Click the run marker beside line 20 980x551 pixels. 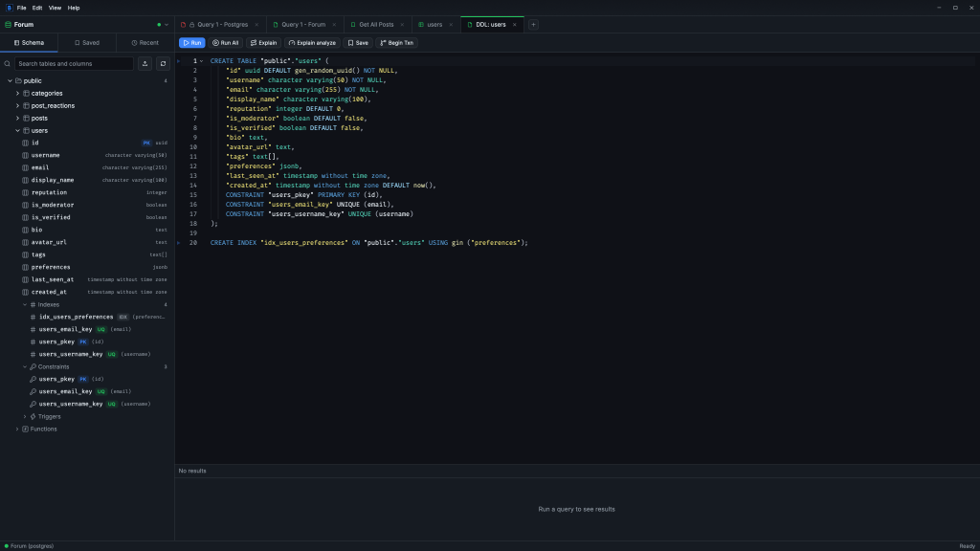click(x=179, y=243)
